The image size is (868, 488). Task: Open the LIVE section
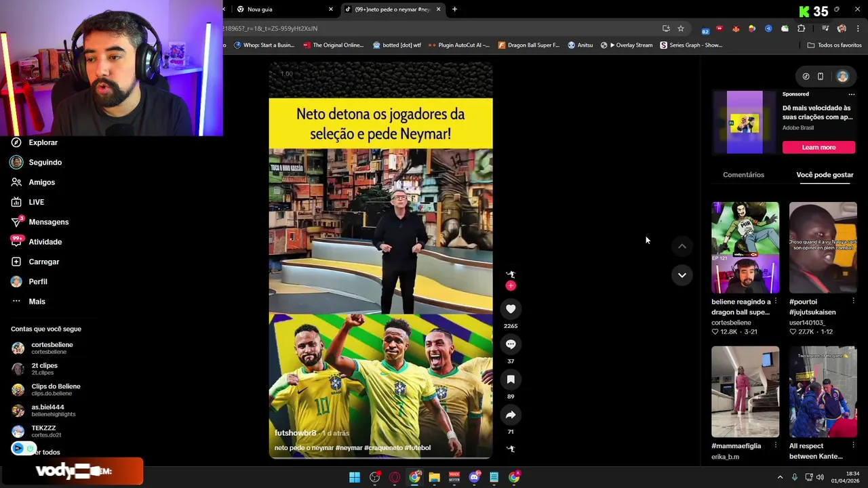[x=36, y=202]
